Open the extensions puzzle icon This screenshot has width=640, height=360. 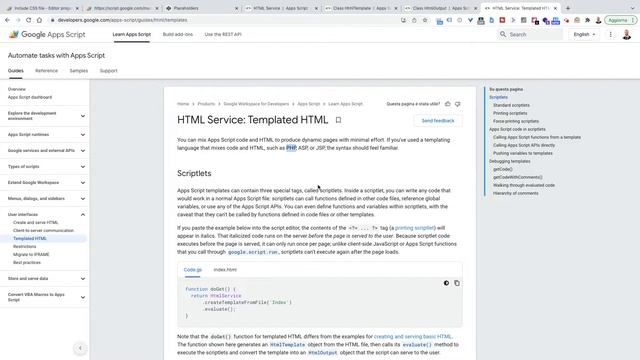[587, 20]
